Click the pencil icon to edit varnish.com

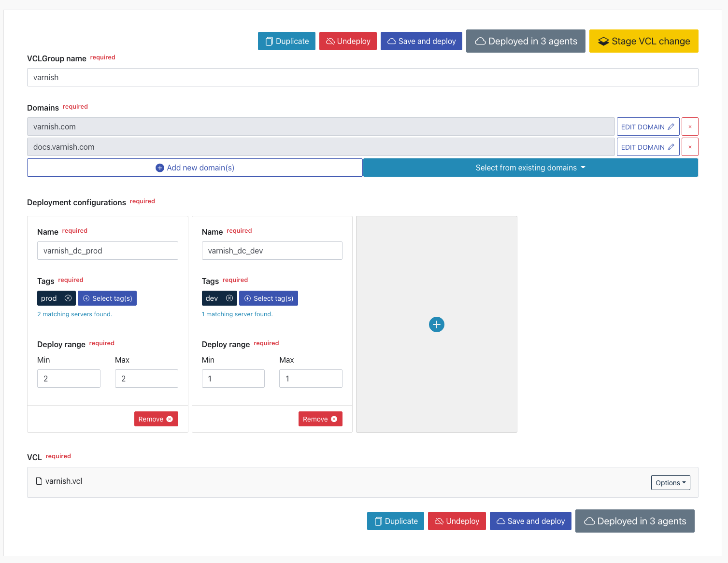pos(672,127)
